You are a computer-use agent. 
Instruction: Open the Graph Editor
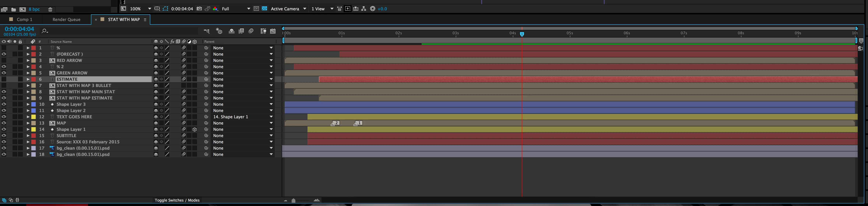tap(273, 31)
